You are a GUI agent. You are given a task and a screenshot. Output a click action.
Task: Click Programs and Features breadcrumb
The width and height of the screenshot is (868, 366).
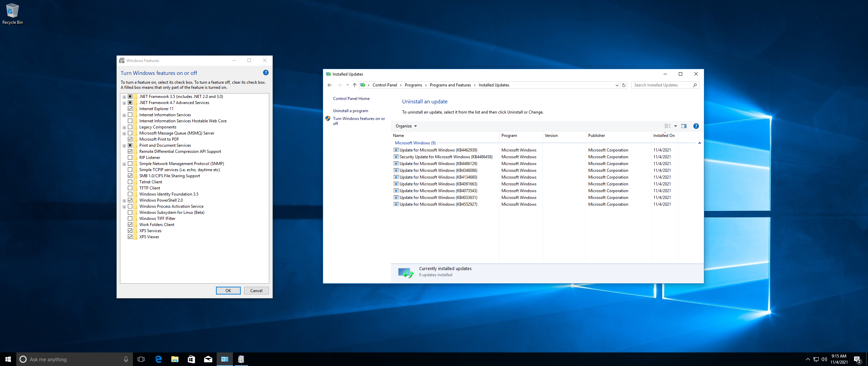(x=450, y=85)
